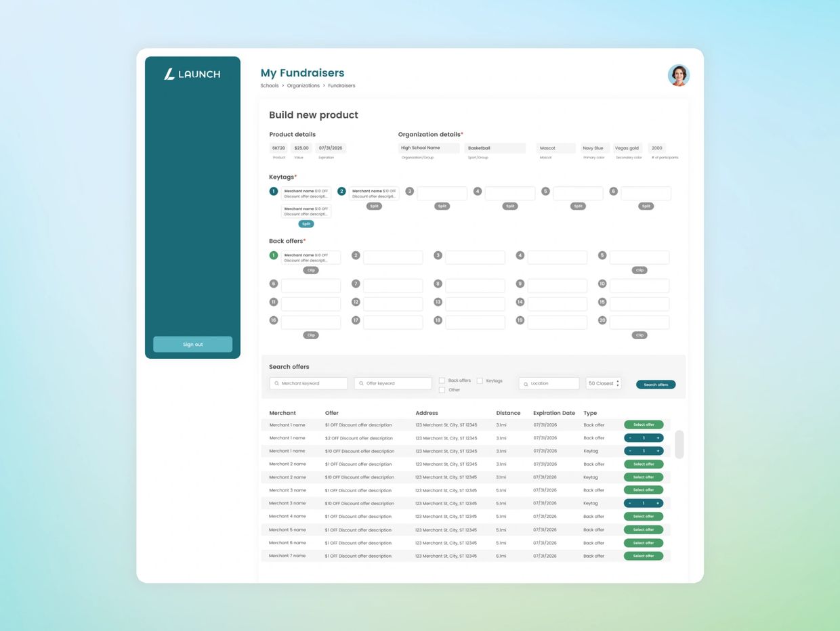
Task: Click empty keytag slot 3
Action: (x=442, y=194)
